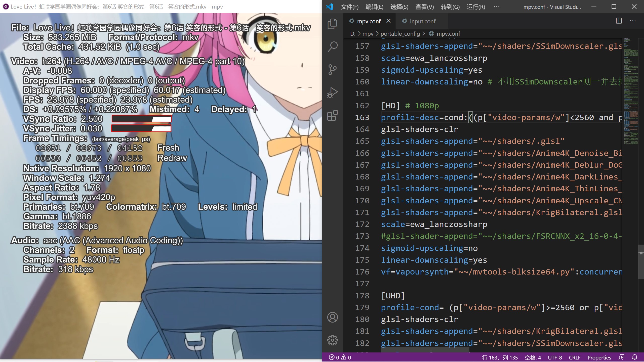Click the Anime4K_Denoise shader line 166

502,153
